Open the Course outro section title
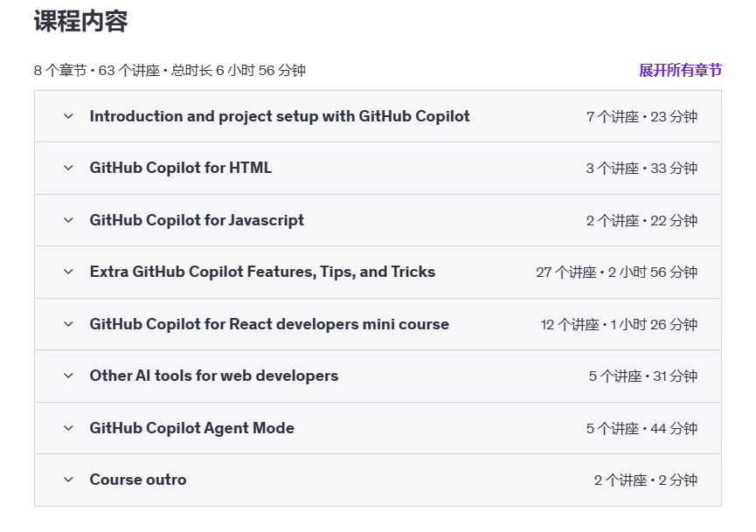This screenshot has width=756, height=532. tap(138, 480)
